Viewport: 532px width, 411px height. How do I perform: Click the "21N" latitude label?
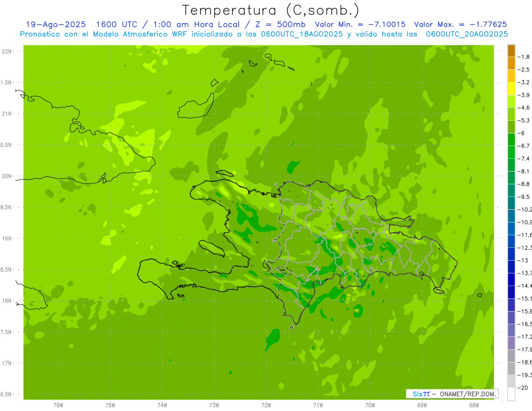(x=6, y=114)
